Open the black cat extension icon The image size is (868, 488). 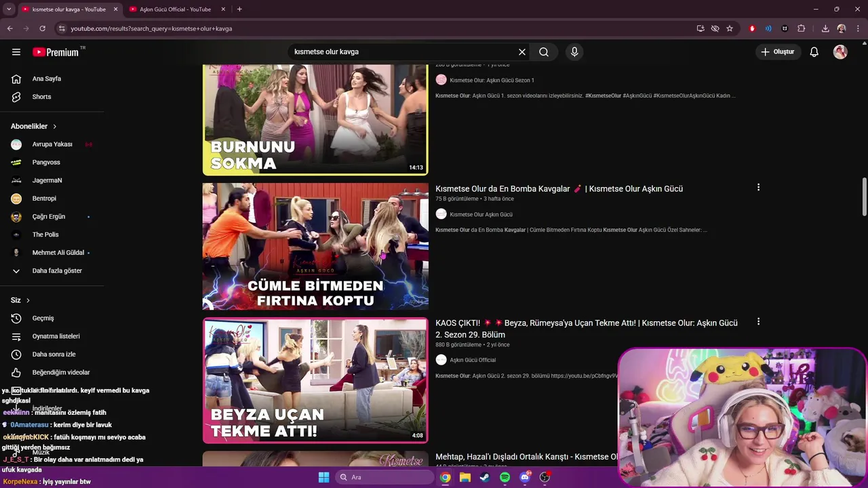pos(785,28)
